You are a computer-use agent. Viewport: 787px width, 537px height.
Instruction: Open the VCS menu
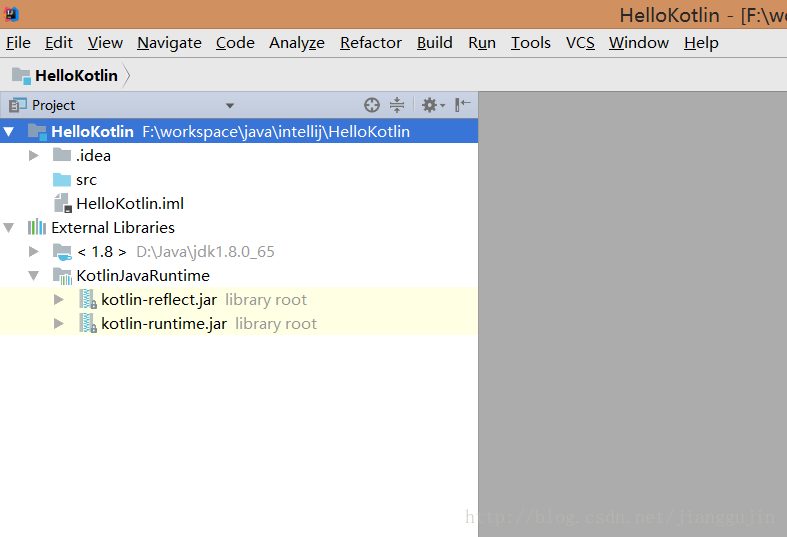pyautogui.click(x=580, y=43)
